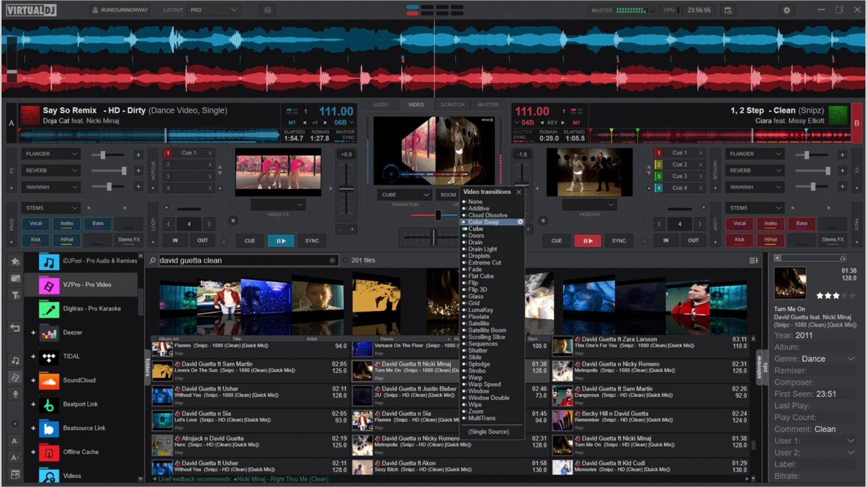The width and height of the screenshot is (868, 487).
Task: Open the browser options list icon
Action: (753, 261)
